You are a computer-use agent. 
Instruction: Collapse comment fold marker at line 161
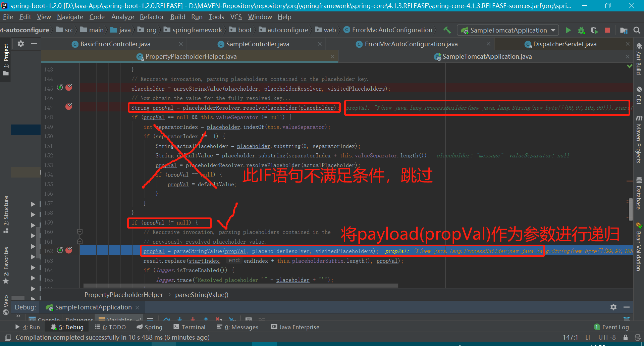pyautogui.click(x=80, y=241)
